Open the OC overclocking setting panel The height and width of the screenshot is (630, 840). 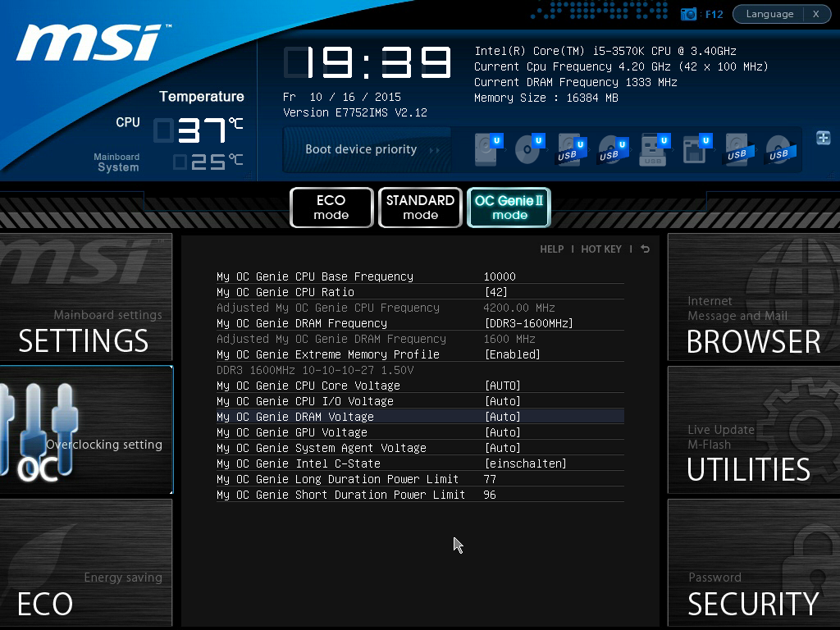click(x=85, y=430)
